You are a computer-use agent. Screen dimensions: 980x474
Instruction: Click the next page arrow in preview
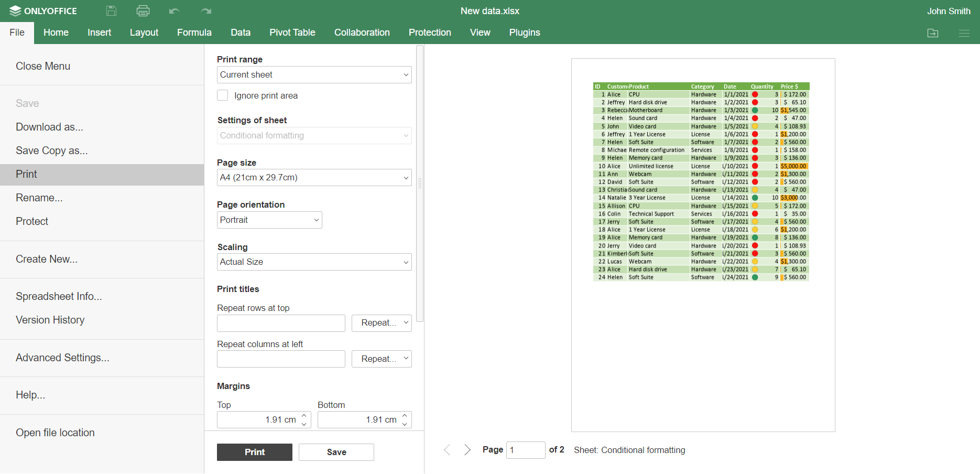467,450
